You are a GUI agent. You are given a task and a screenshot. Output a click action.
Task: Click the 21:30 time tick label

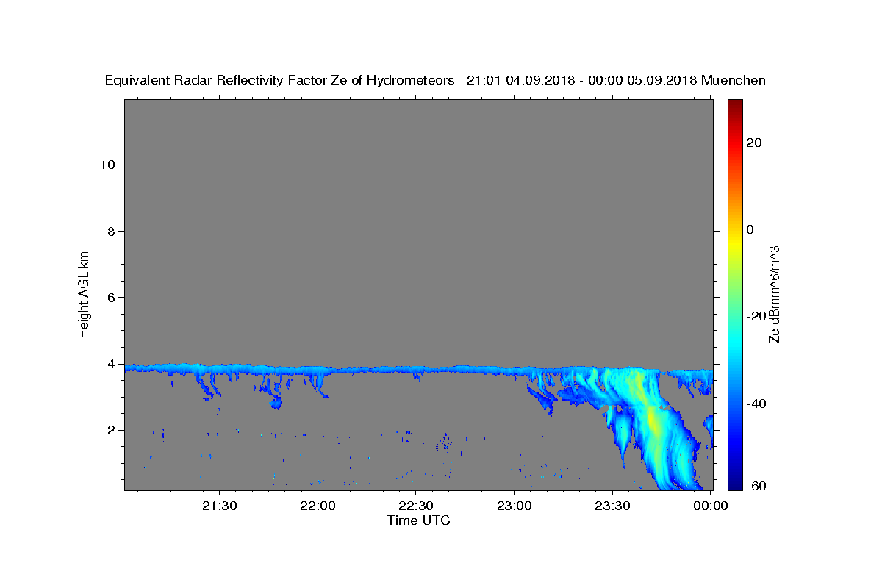pos(219,506)
